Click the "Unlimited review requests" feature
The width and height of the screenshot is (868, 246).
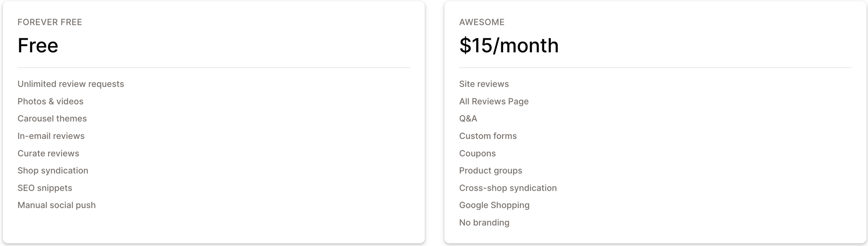click(70, 84)
